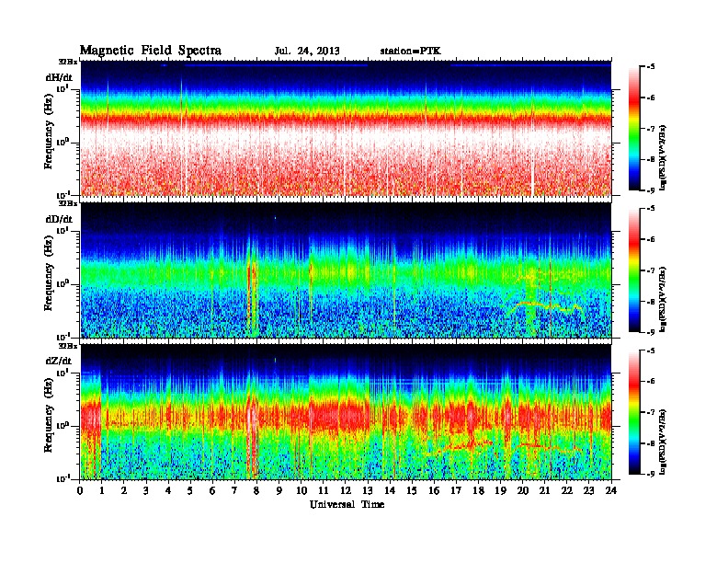Viewport: 728px width, 563px height.
Task: Click hour tick label '21' on time axis
Action: 544,490
